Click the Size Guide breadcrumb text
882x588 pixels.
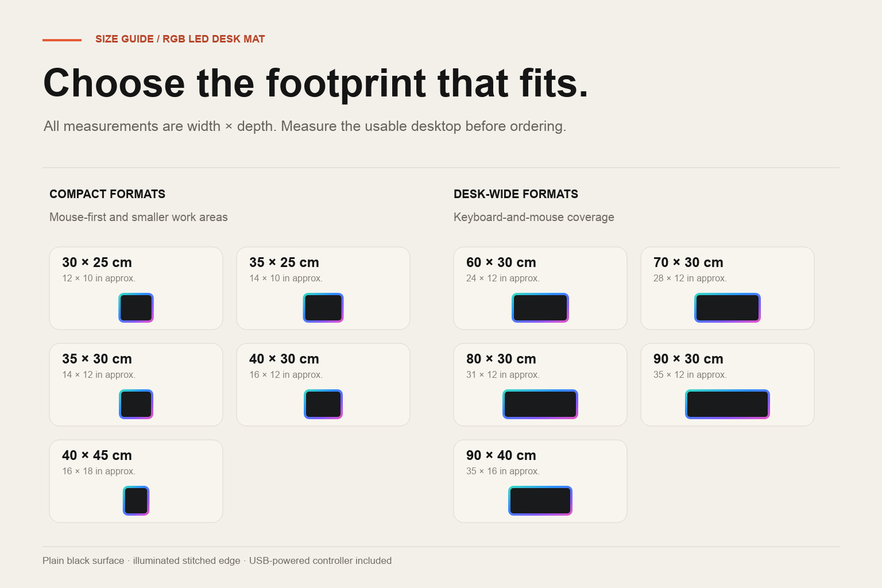point(125,39)
